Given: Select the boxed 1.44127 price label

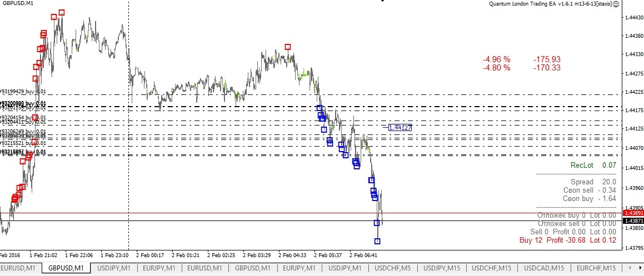Looking at the screenshot, I should [x=400, y=128].
